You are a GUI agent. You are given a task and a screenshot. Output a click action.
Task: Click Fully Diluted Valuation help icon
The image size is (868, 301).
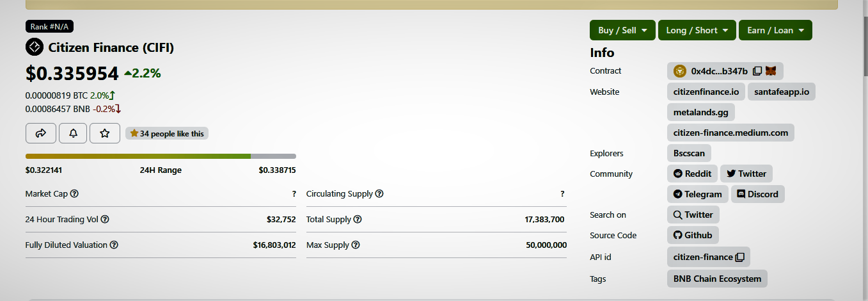click(113, 245)
